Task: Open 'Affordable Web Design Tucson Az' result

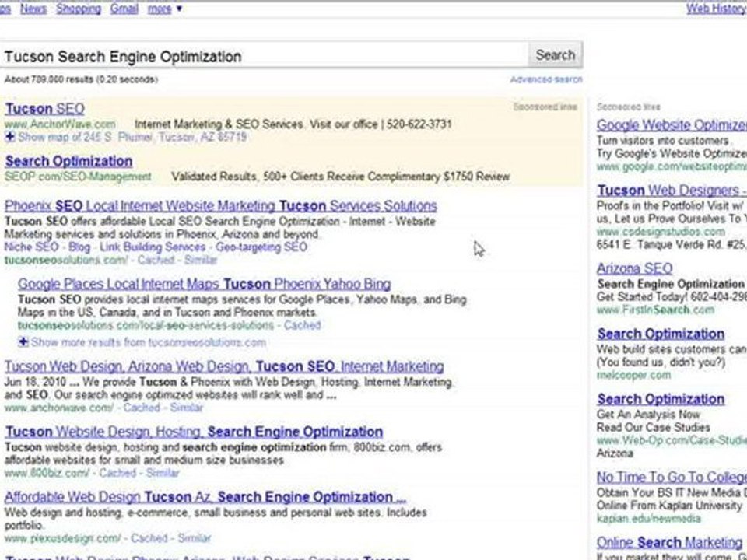Action: pos(205,497)
